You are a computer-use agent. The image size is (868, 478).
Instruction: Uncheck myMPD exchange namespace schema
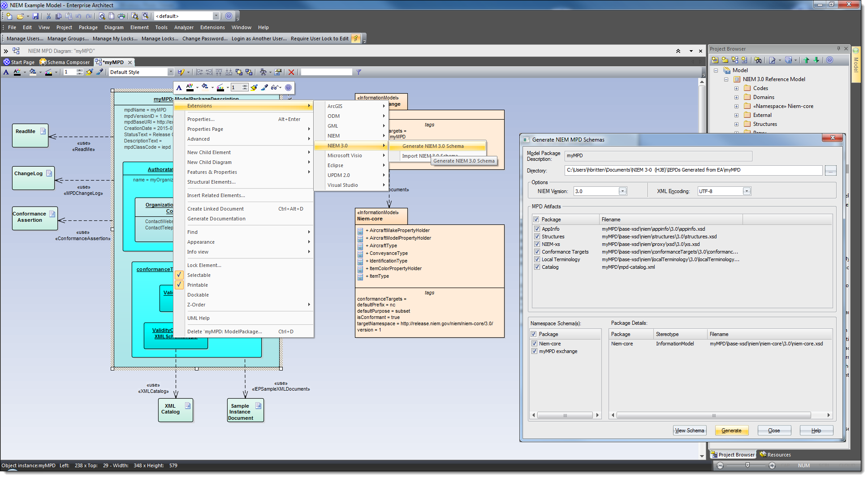[534, 351]
